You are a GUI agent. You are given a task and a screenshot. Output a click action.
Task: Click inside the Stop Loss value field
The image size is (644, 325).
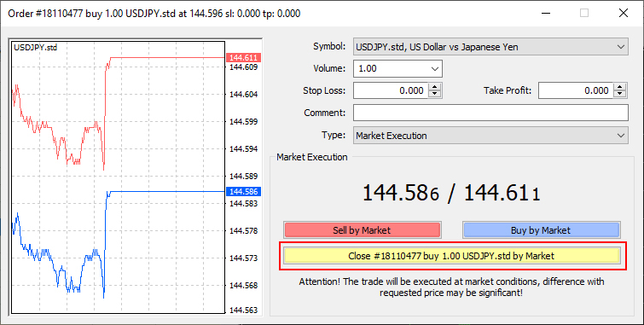391,90
